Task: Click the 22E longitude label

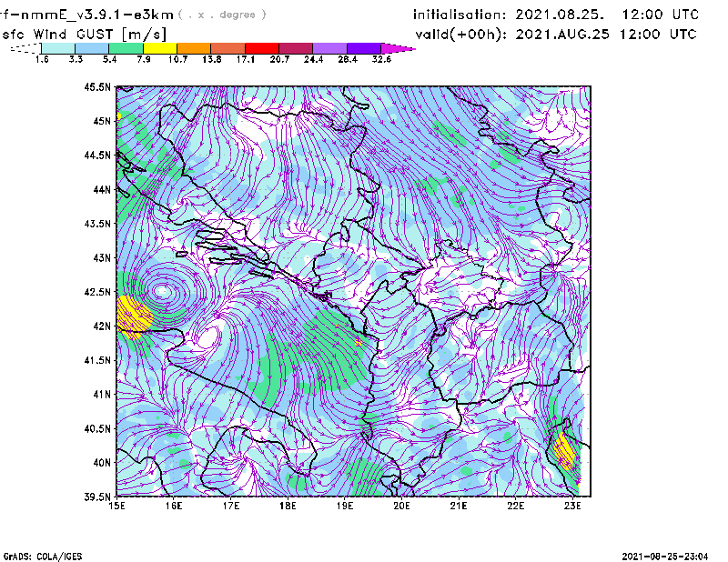Action: point(515,506)
